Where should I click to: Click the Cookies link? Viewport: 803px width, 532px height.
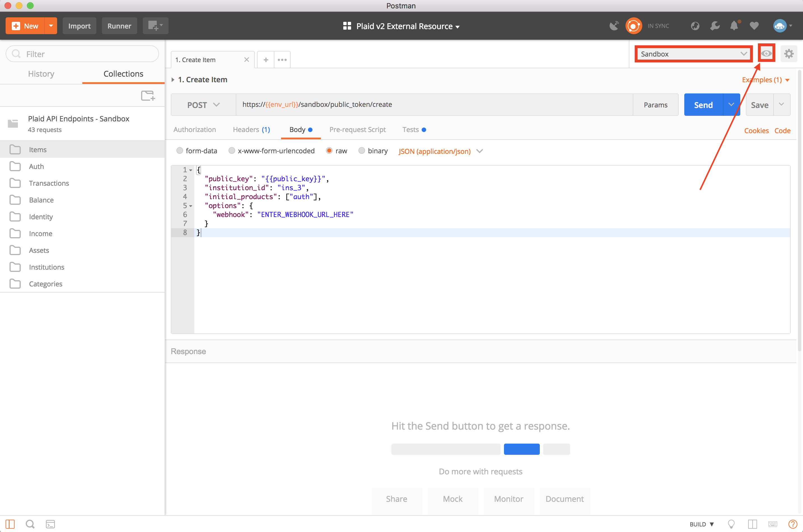pyautogui.click(x=756, y=131)
